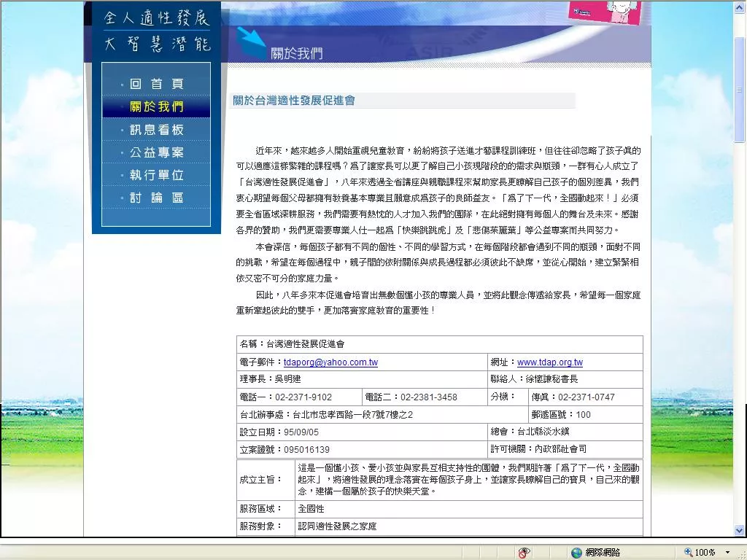Click the vertical scrollbar thumb
Image resolution: width=747 pixels, height=560 pixels.
(x=740, y=90)
